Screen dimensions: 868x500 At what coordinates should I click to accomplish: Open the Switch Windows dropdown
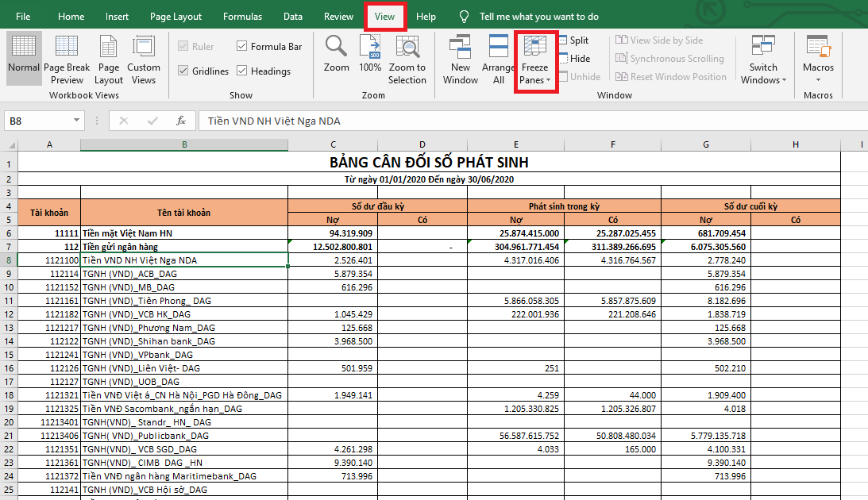tap(763, 60)
